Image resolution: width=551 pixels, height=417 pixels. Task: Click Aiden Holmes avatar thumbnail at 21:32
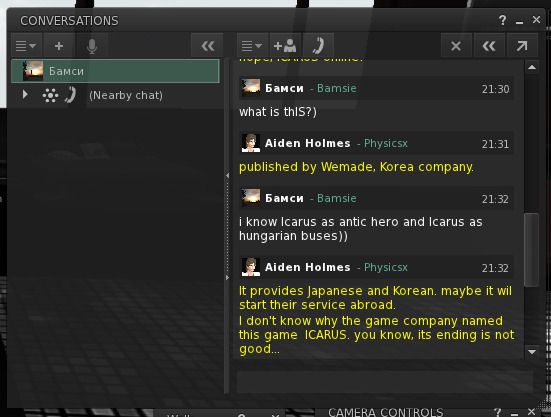click(251, 267)
